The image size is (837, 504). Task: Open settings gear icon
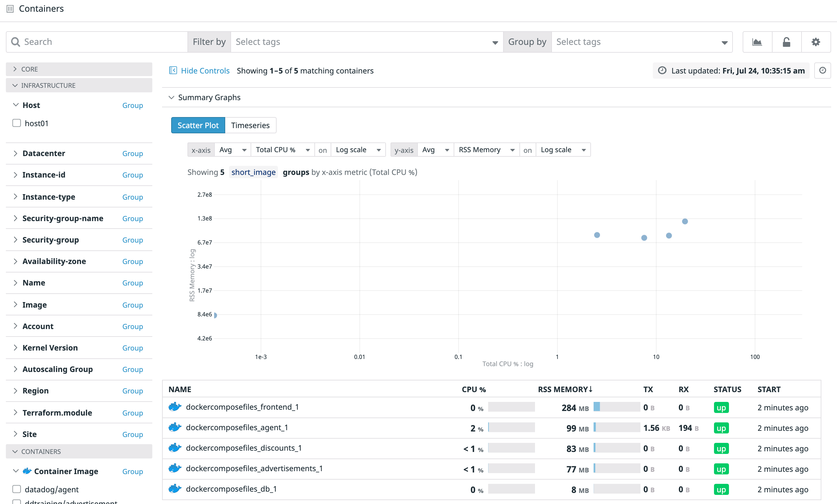[x=816, y=42]
